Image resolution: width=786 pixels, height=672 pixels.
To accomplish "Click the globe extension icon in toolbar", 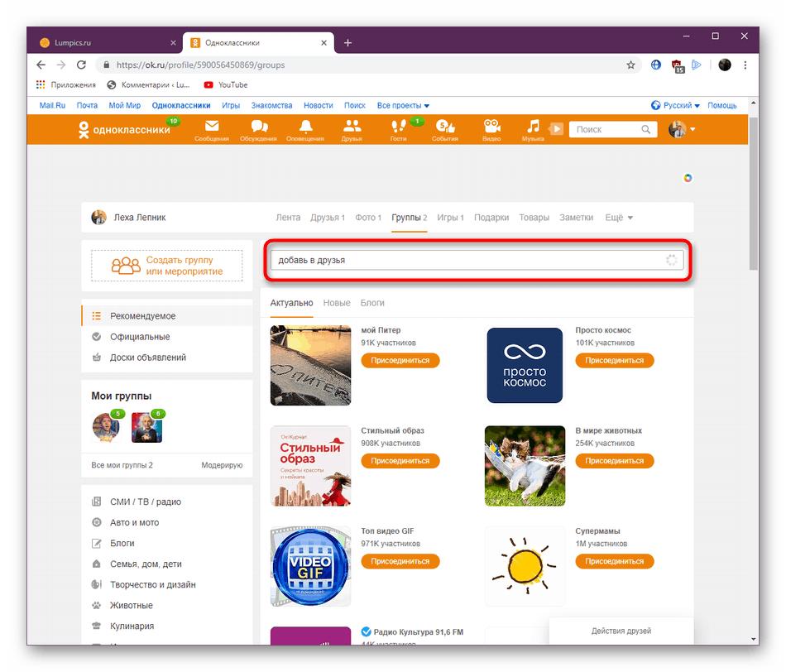I will [x=655, y=65].
